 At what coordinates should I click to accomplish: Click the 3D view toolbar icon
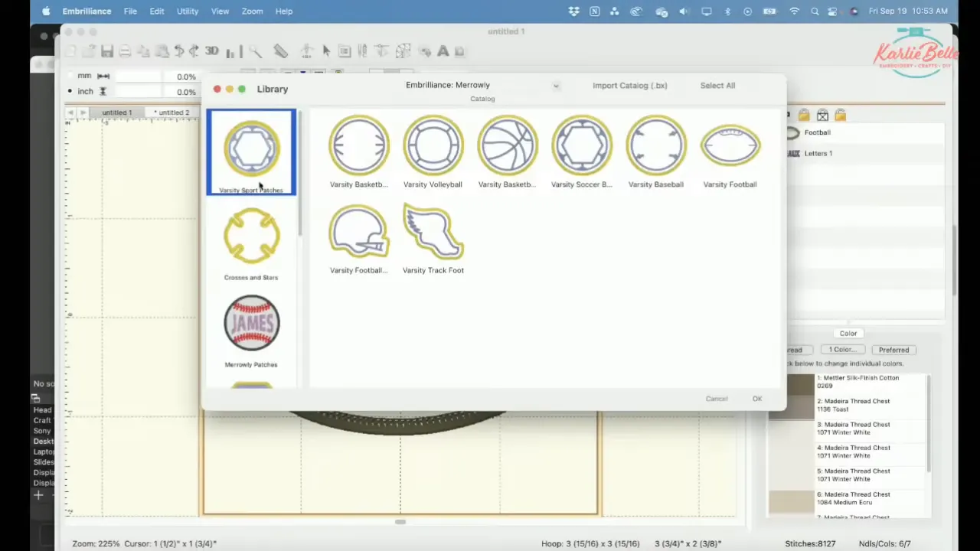click(x=211, y=51)
